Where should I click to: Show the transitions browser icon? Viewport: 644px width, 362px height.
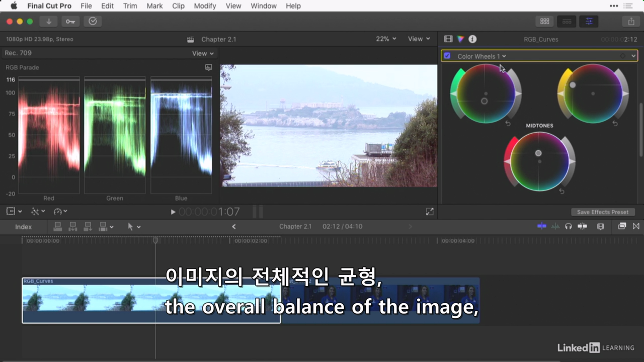point(636,226)
